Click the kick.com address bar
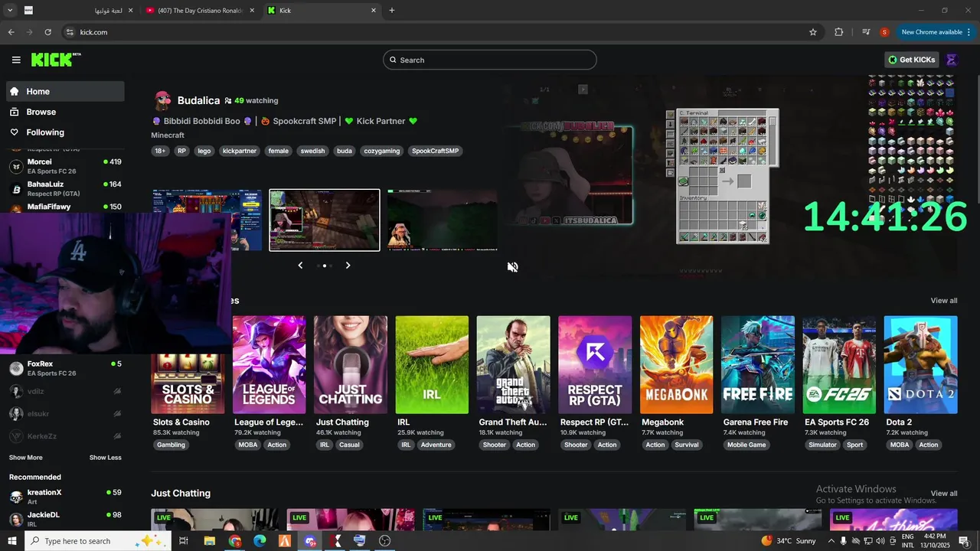The width and height of the screenshot is (980, 551). pyautogui.click(x=433, y=32)
